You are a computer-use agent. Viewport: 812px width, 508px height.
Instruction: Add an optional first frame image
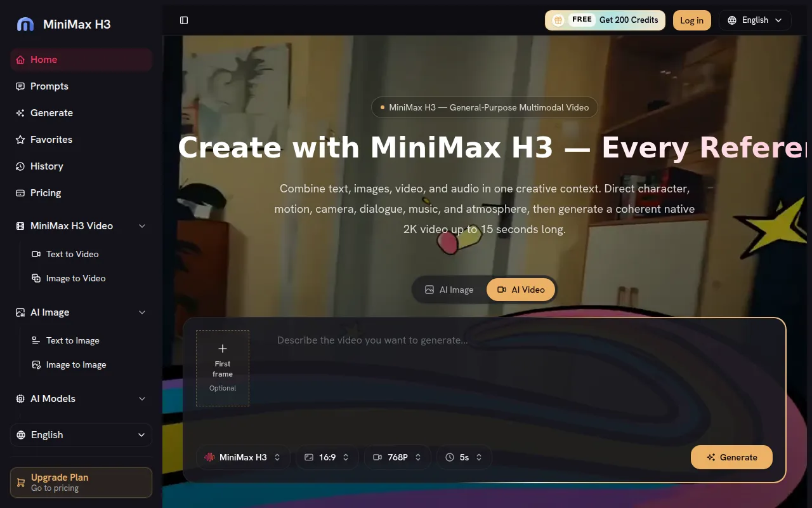[x=223, y=368]
